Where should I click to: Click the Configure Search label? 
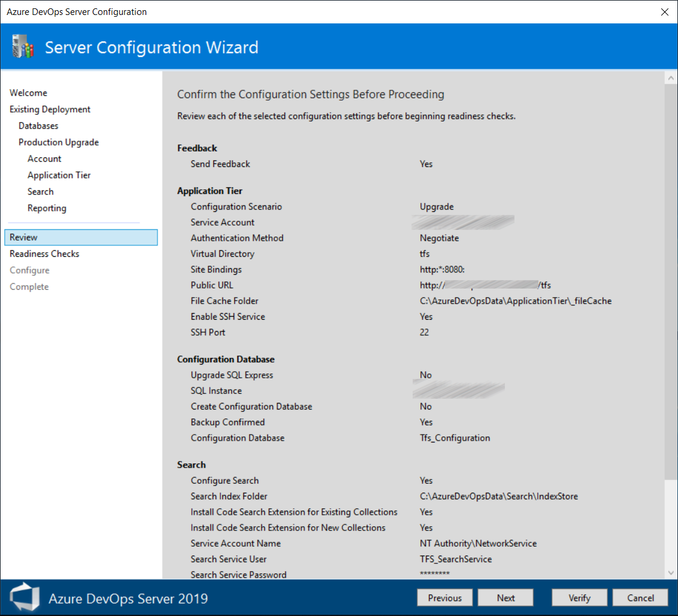[x=225, y=481]
